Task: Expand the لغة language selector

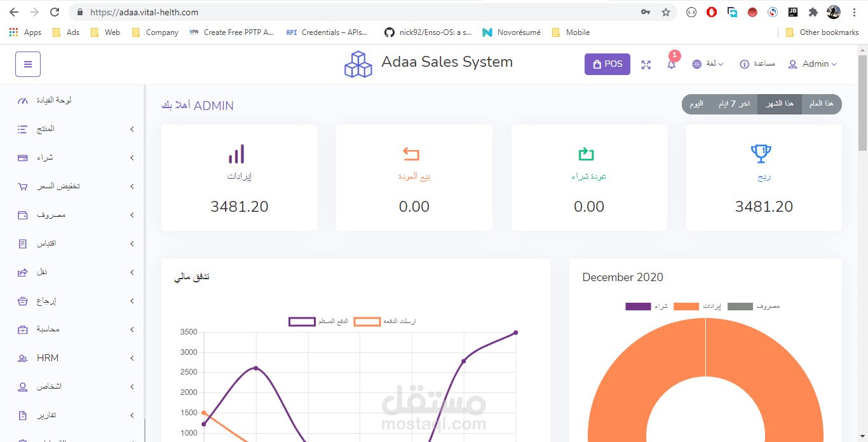Action: (707, 64)
